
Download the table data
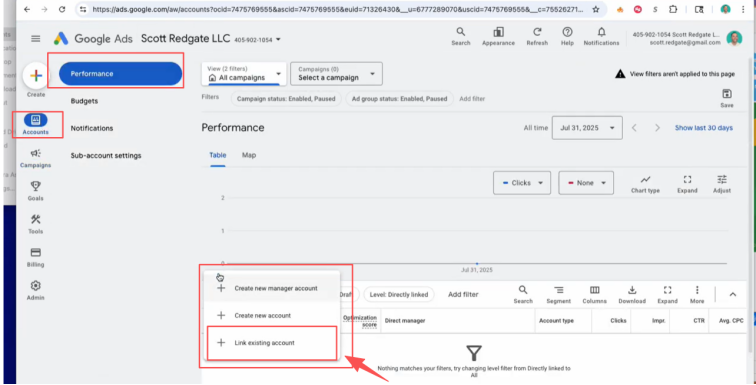(x=632, y=294)
